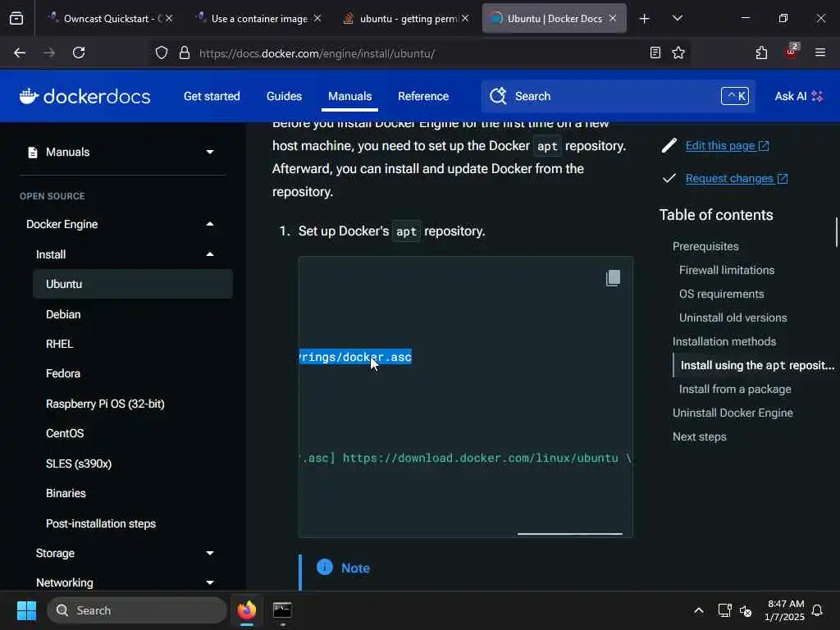Open CentOS install page in sidebar

click(65, 433)
